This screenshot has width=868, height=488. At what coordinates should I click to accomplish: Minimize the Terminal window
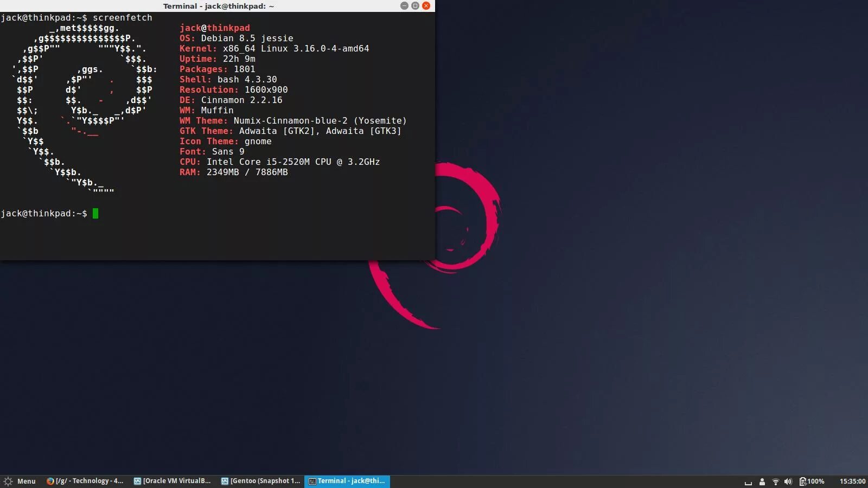click(x=404, y=6)
